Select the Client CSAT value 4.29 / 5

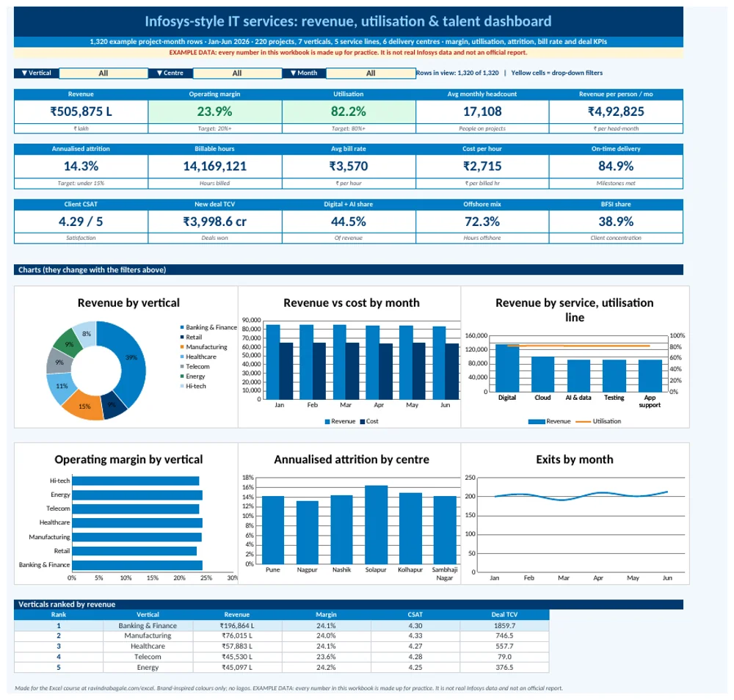click(x=81, y=222)
